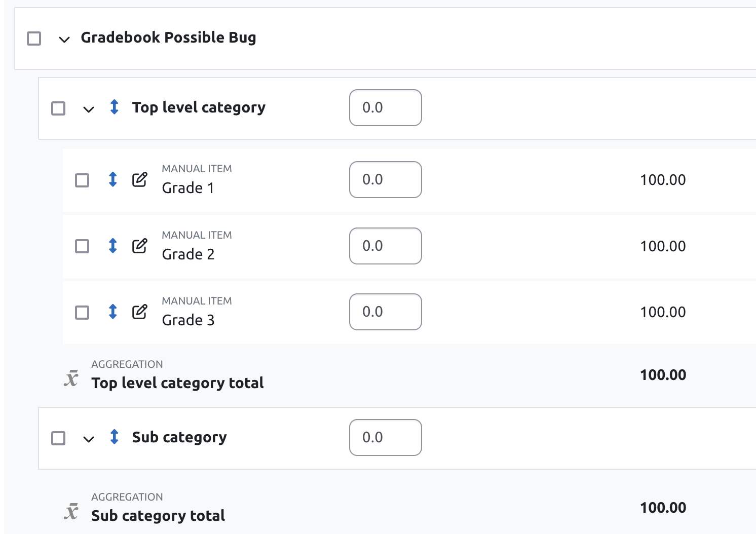Click the edit pencil icon for Grade 2
756x534 pixels.
140,246
